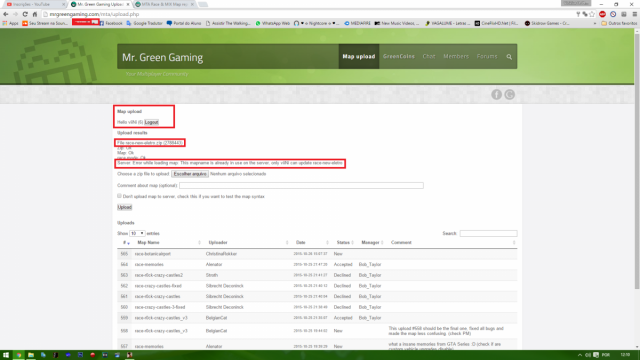Open the MEDIAFIRE bookmark
Viewport: 640px width, 360px height.
click(357, 23)
